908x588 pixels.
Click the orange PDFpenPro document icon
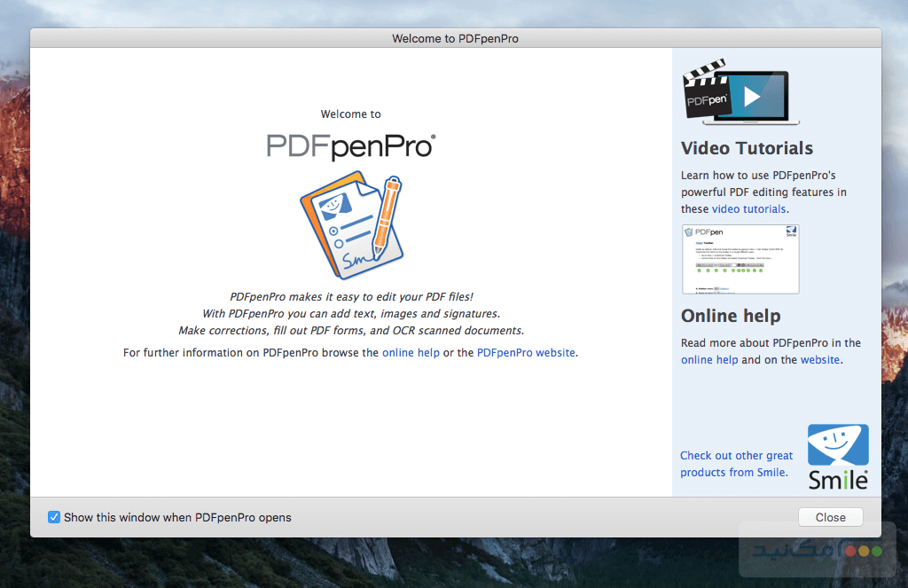(x=351, y=224)
